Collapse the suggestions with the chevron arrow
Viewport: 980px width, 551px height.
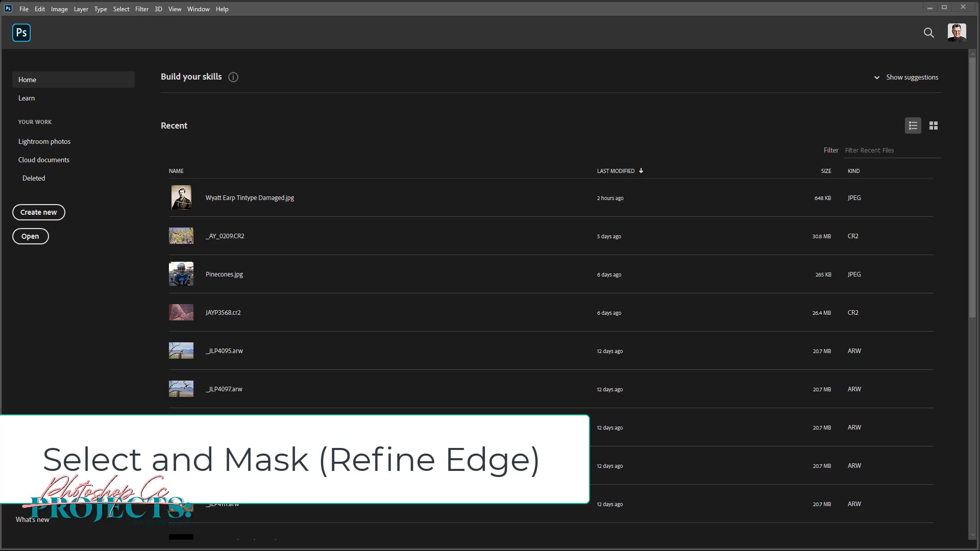click(876, 77)
